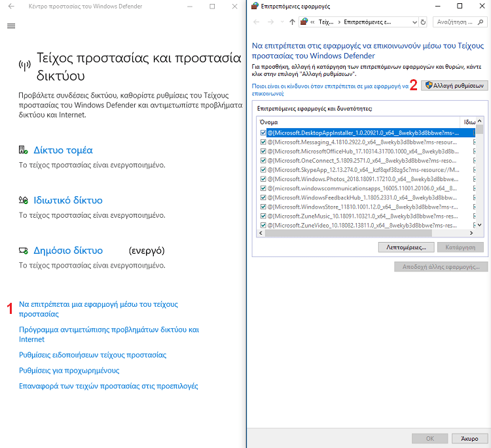Click the Τείχ... breadcrumb segment
The width and height of the screenshot is (491, 448).
click(325, 22)
